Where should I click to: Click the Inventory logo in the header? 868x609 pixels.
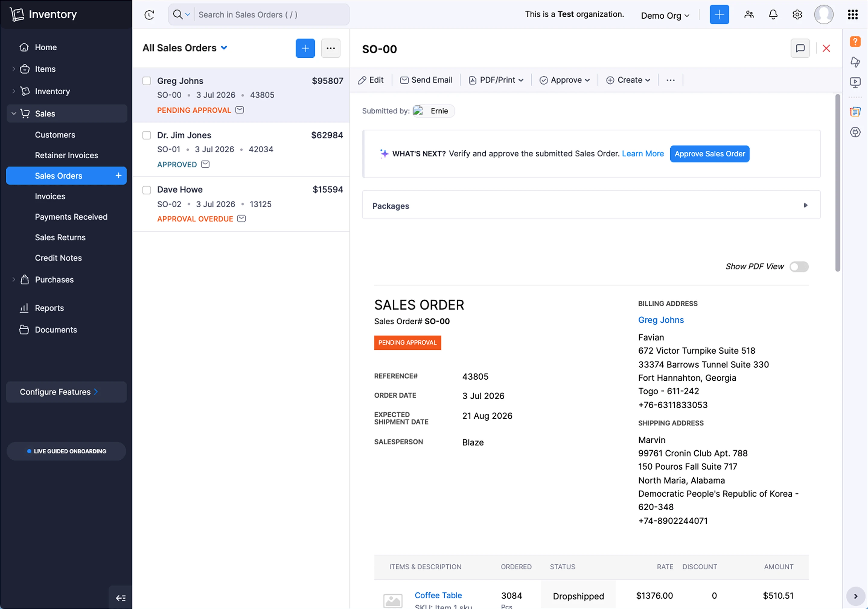point(43,14)
